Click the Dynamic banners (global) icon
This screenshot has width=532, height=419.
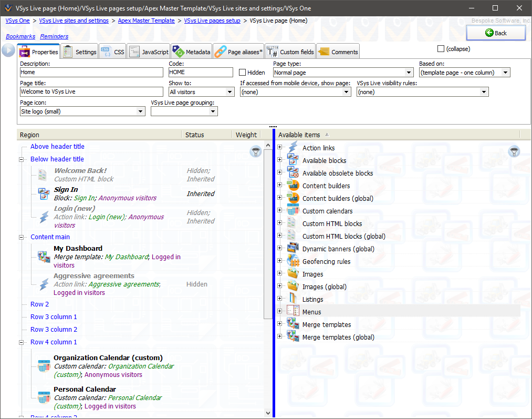tap(293, 249)
